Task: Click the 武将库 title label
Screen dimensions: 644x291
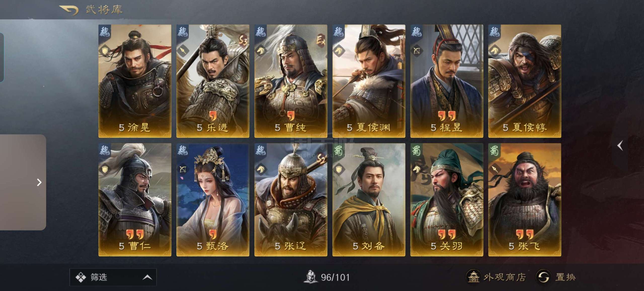Action: coord(104,10)
